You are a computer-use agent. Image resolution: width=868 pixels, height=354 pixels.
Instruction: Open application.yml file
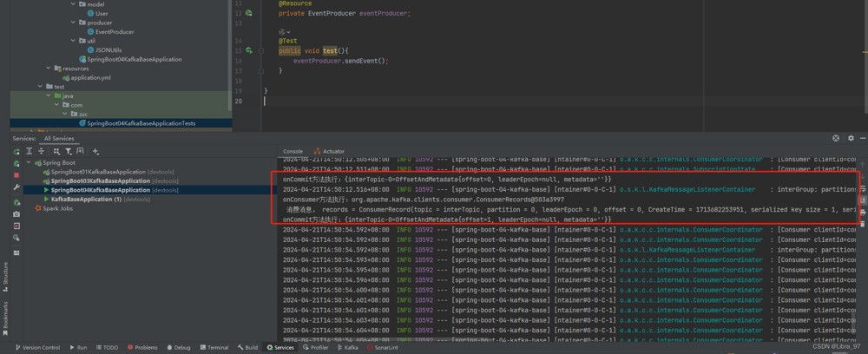tap(87, 77)
